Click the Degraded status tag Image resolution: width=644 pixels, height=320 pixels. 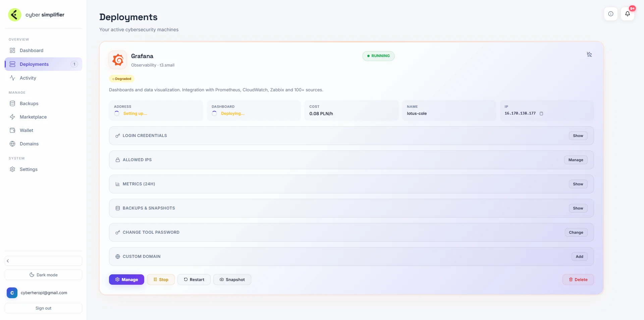122,79
